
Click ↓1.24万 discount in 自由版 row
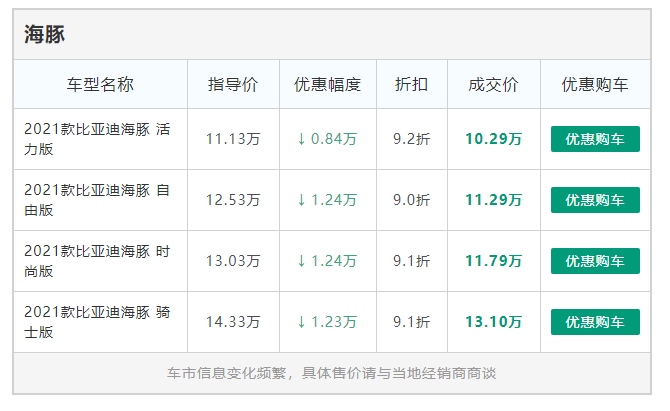point(327,200)
